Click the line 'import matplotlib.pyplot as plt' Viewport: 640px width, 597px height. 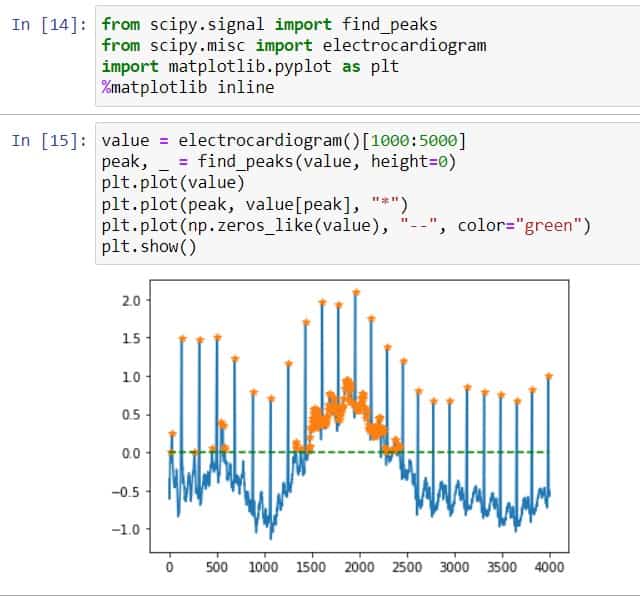tap(250, 67)
